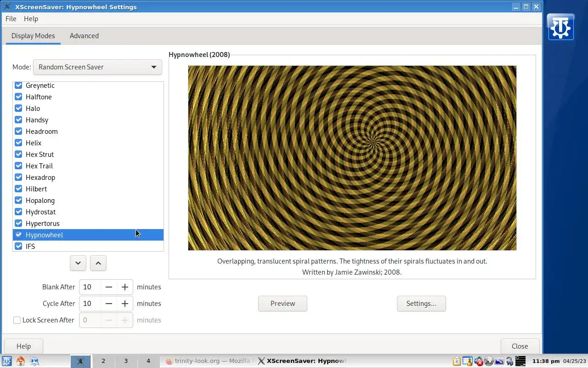This screenshot has height=368, width=588.
Task: Open the File menu
Action: pyautogui.click(x=11, y=19)
